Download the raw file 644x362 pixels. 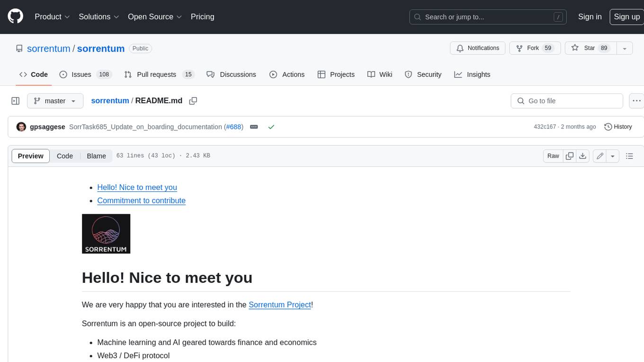pyautogui.click(x=583, y=156)
